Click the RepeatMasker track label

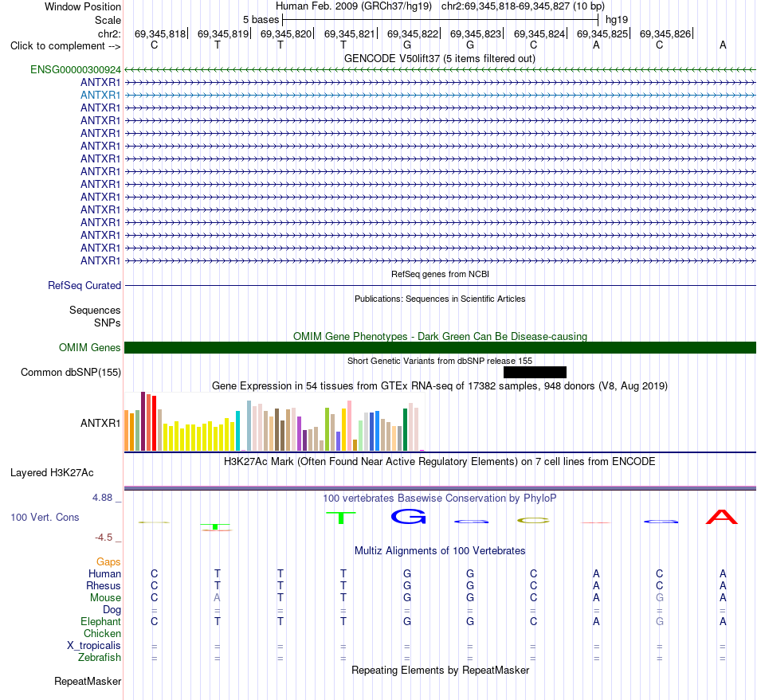point(88,681)
